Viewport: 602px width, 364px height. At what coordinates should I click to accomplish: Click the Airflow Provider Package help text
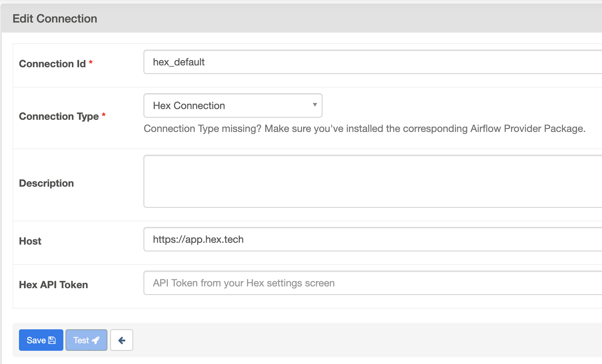click(x=364, y=129)
